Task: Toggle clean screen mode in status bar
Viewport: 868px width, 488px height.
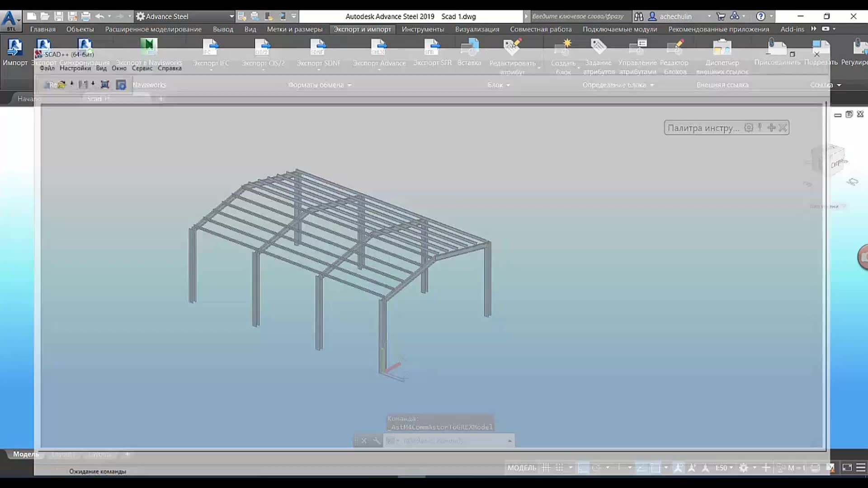Action: (x=847, y=468)
